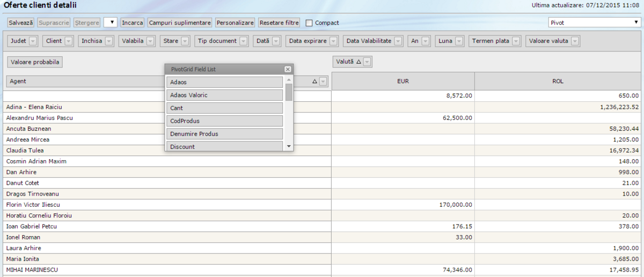
Task: Select Denumire Produs field item
Action: (x=224, y=133)
